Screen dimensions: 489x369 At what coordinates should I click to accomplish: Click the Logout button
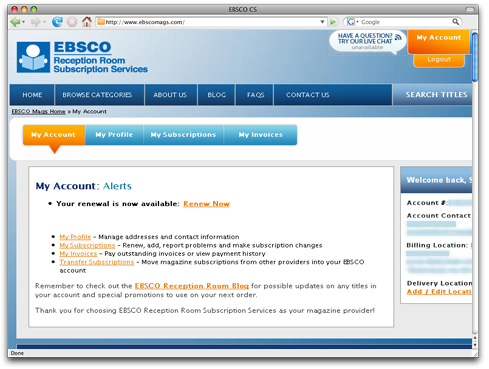click(x=439, y=60)
